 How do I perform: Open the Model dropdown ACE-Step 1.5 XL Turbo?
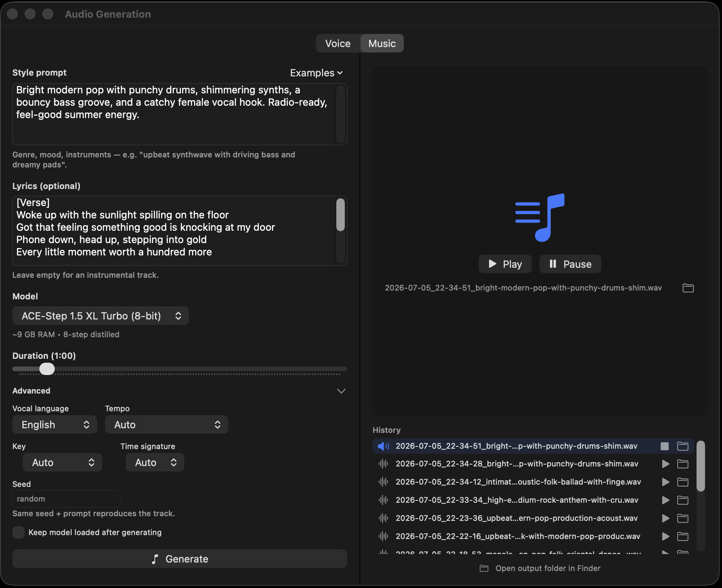[101, 316]
